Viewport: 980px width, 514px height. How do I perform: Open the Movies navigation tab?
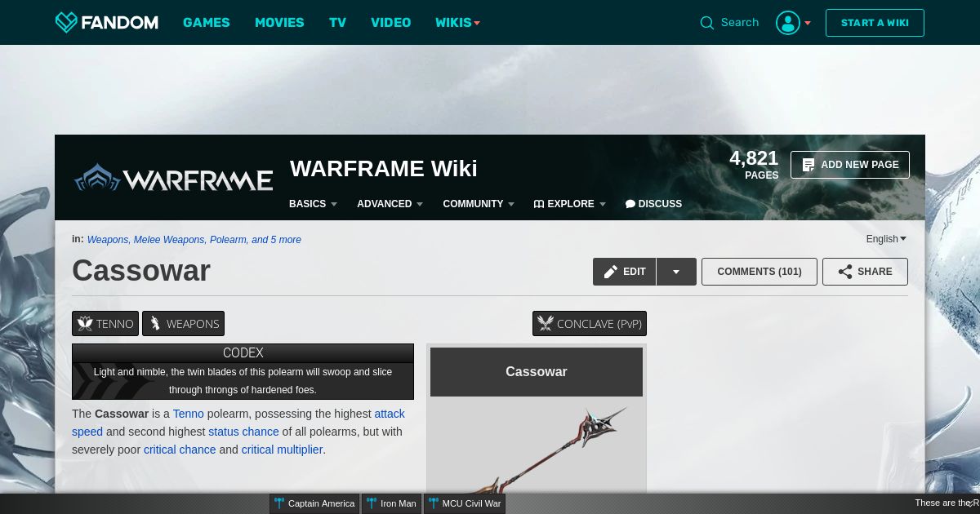[x=279, y=23]
